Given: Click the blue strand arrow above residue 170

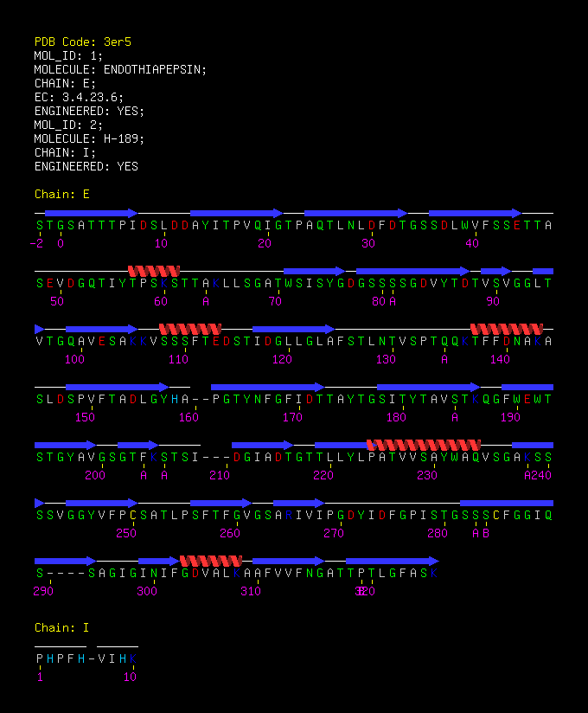Looking at the screenshot, I should (268, 388).
